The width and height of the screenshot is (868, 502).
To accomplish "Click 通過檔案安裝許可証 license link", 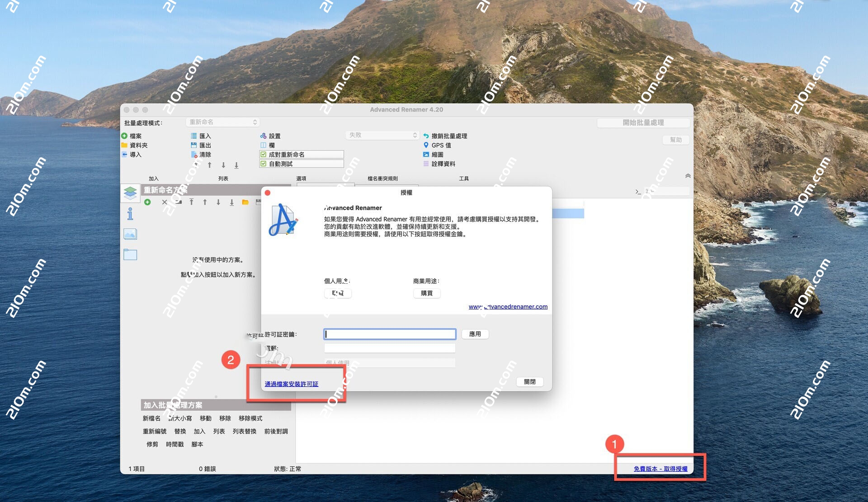I will [x=291, y=384].
